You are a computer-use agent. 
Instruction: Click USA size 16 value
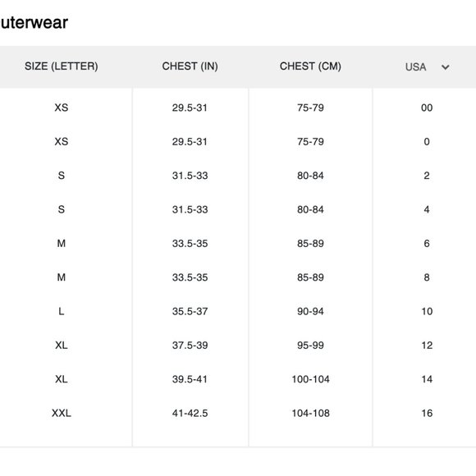(427, 413)
